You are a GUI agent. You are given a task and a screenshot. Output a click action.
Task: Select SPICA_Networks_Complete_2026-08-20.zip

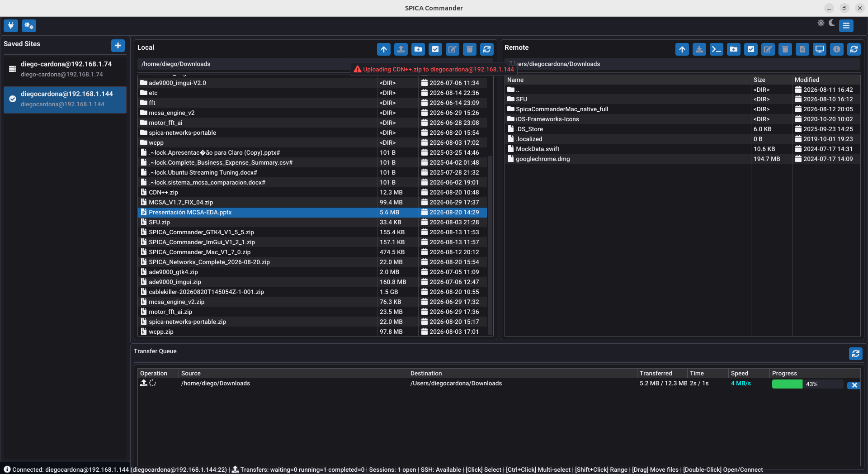[x=312, y=262]
